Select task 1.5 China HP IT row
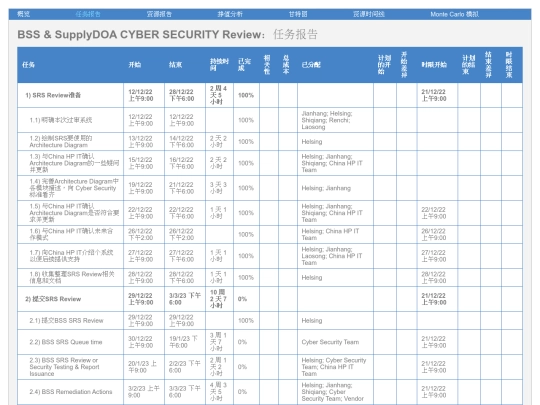Screen dimensions: 540x405 pos(270,213)
